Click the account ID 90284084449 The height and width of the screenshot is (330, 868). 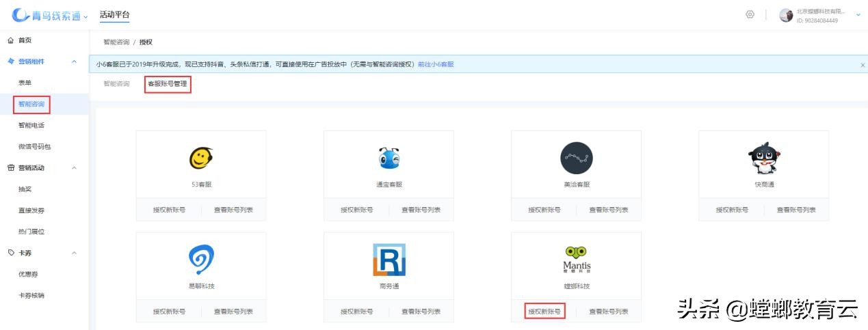[x=817, y=20]
